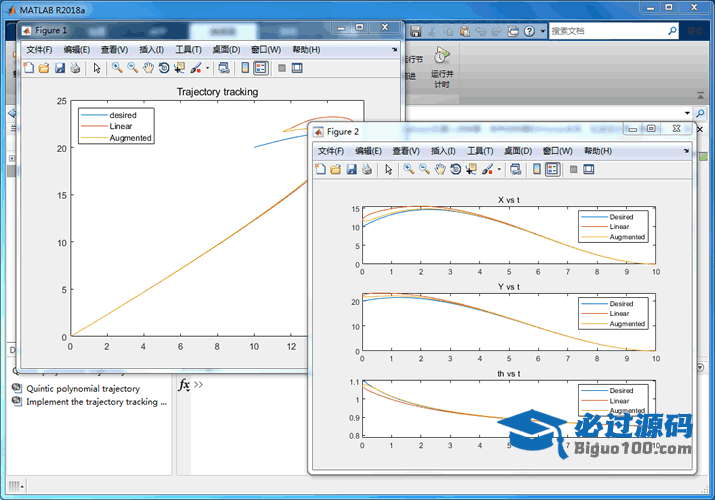Open MATLAB Help question mark icon
This screenshot has height=500, width=715.
coord(529,31)
